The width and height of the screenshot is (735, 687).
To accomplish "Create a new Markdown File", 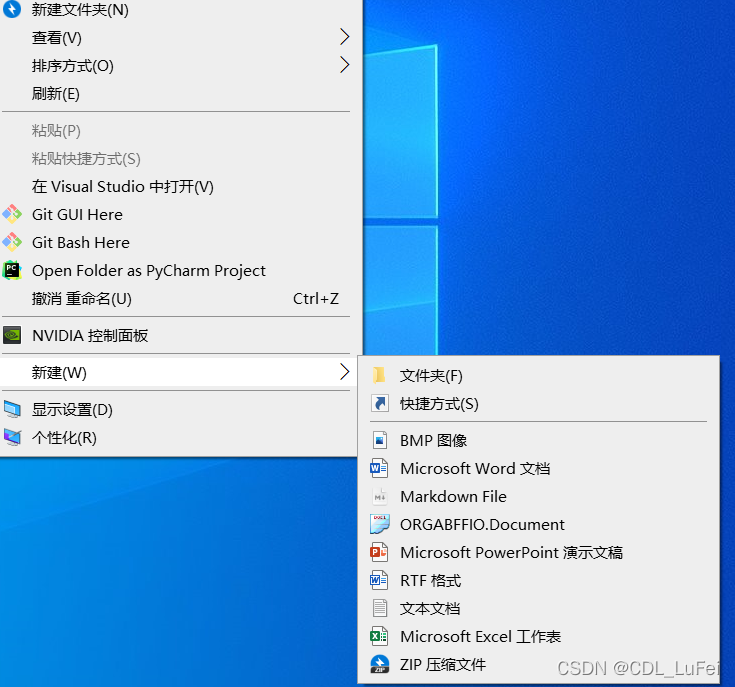I will (x=538, y=496).
